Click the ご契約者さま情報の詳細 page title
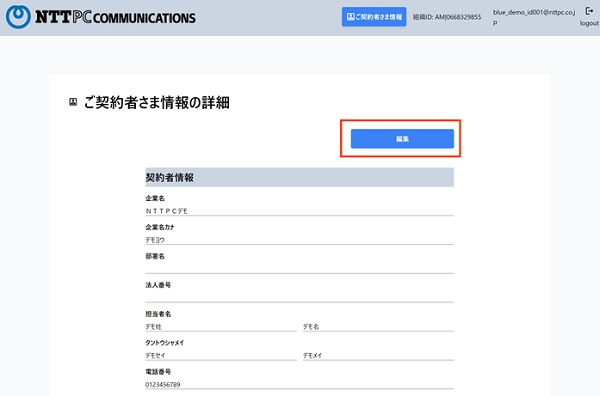Screen dimensions: 600x396 pyautogui.click(x=157, y=103)
